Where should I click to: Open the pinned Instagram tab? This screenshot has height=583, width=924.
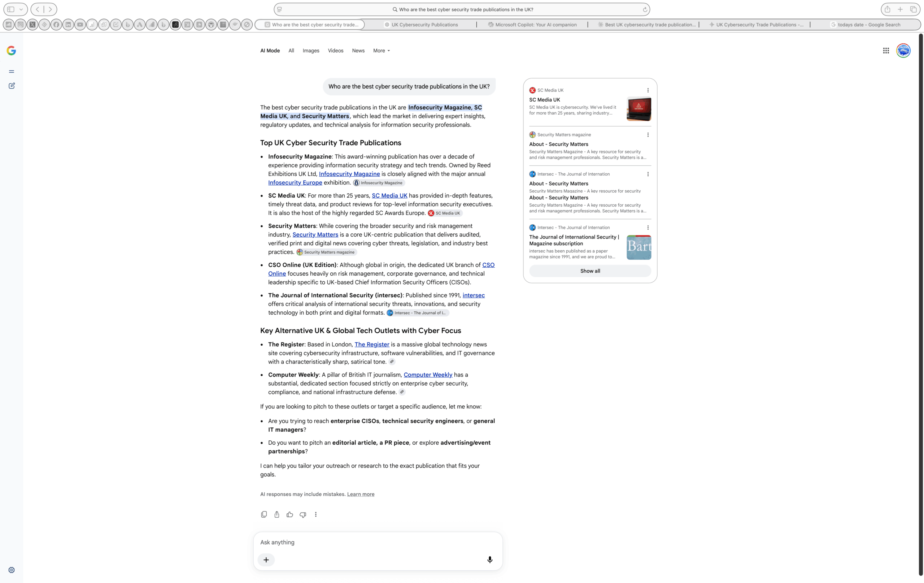(21, 25)
